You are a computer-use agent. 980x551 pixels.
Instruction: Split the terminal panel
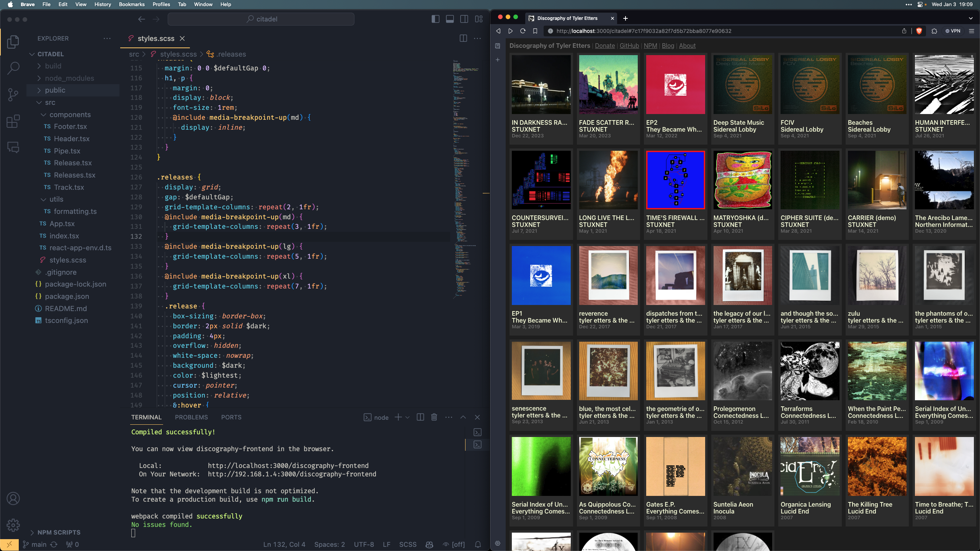[420, 417]
